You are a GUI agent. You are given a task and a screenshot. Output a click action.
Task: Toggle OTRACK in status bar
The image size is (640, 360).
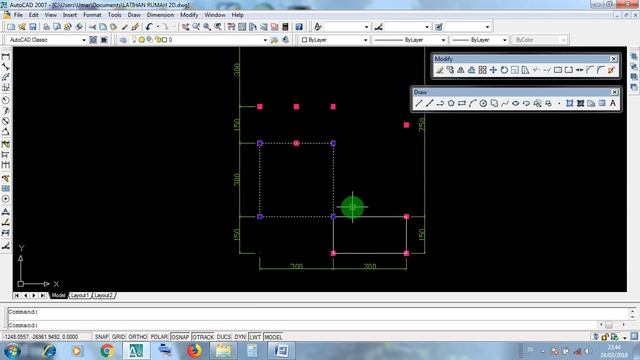tap(203, 337)
